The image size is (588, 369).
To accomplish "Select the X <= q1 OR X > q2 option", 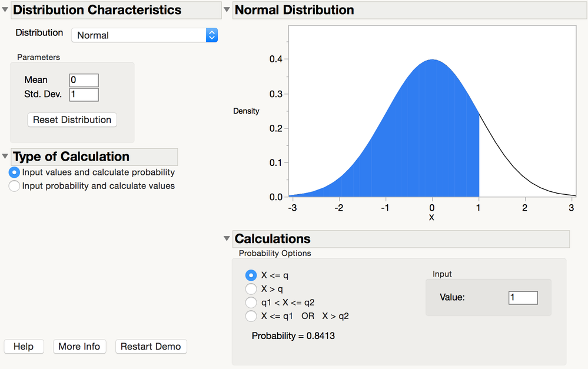I will coord(251,315).
